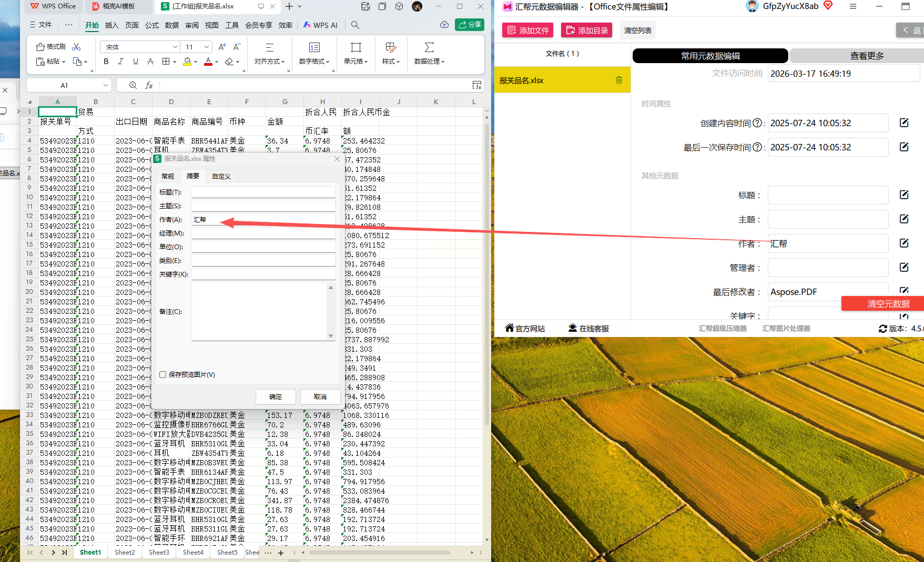Click the 确定 button in properties dialog
Image resolution: width=924 pixels, height=562 pixels.
pos(276,397)
